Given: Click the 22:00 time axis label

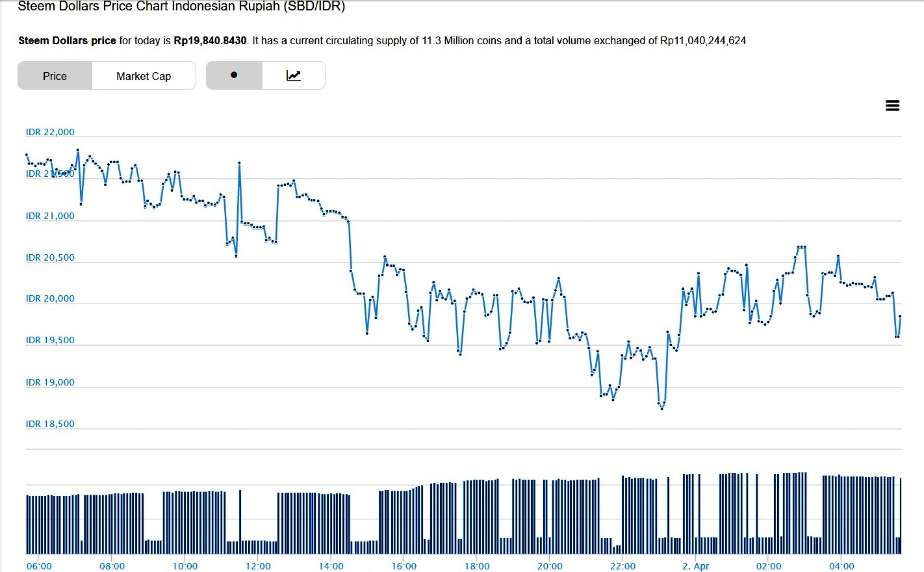Looking at the screenshot, I should [x=622, y=566].
